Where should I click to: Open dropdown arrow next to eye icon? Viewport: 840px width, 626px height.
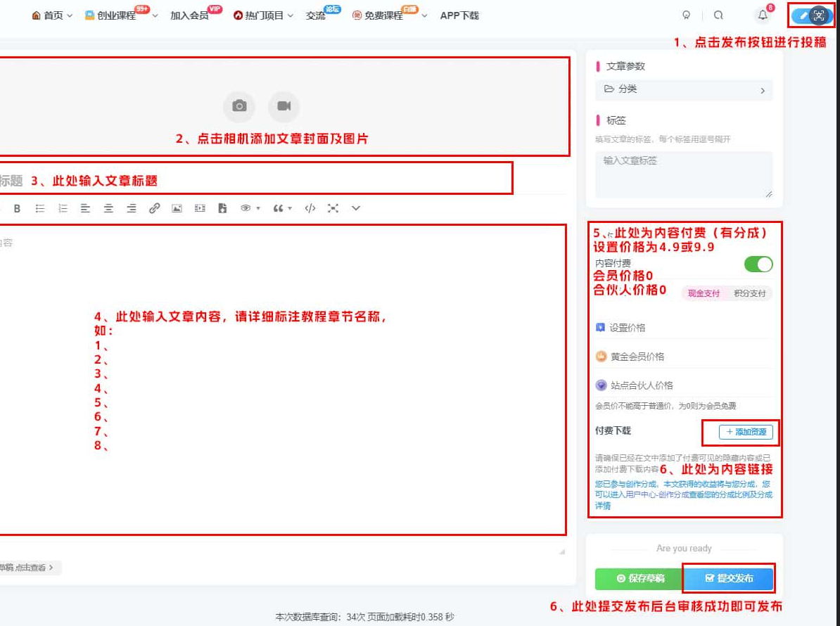point(258,208)
